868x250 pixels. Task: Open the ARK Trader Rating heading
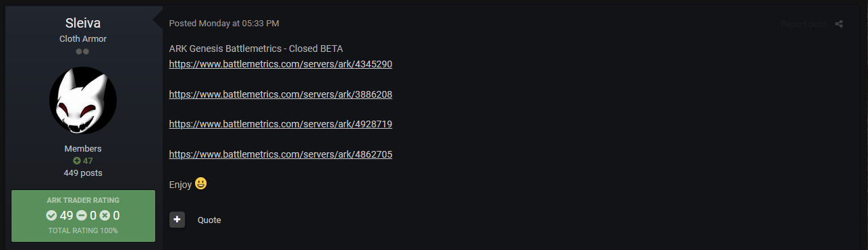83,200
